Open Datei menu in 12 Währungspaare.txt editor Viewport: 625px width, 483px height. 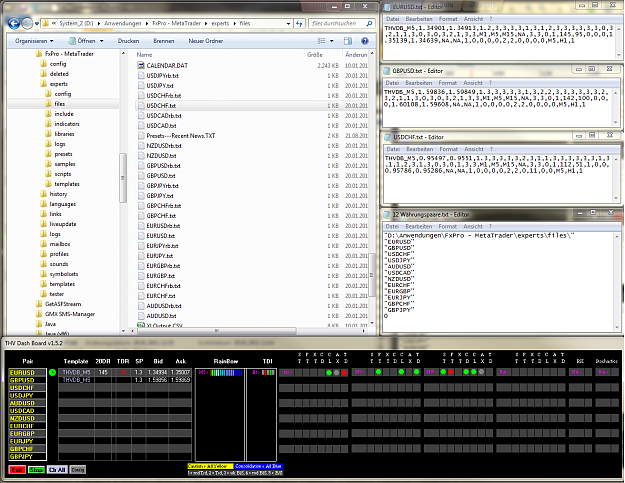coord(392,226)
